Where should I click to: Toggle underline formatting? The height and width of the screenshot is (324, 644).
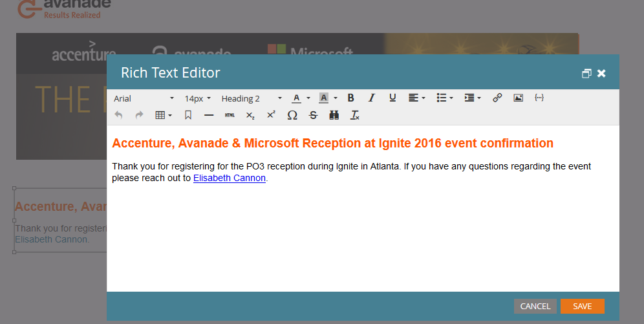[x=392, y=98]
